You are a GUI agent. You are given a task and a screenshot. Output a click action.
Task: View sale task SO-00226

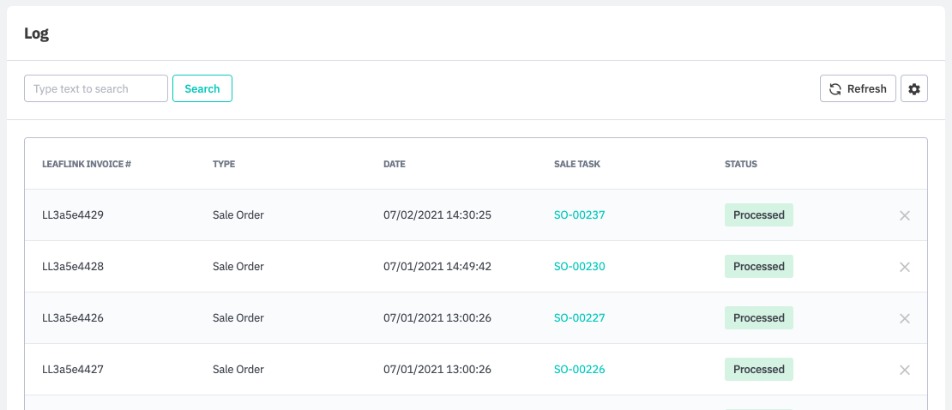point(579,369)
